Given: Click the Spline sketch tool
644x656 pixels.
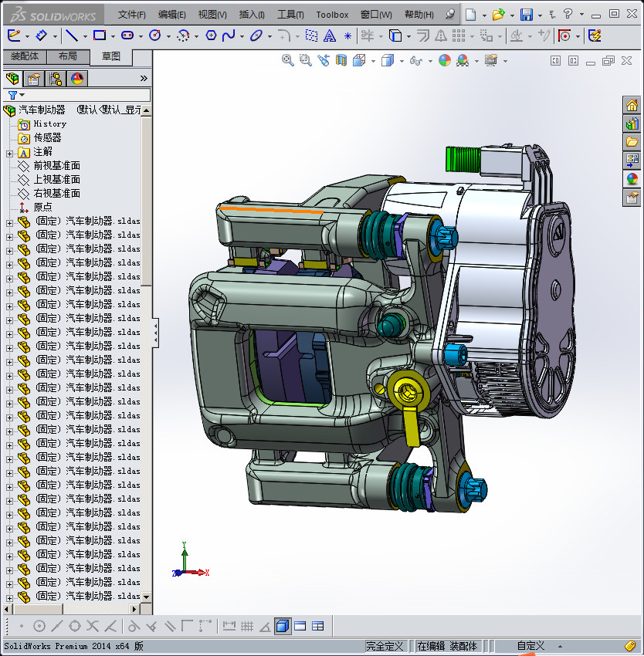Looking at the screenshot, I should [229, 36].
